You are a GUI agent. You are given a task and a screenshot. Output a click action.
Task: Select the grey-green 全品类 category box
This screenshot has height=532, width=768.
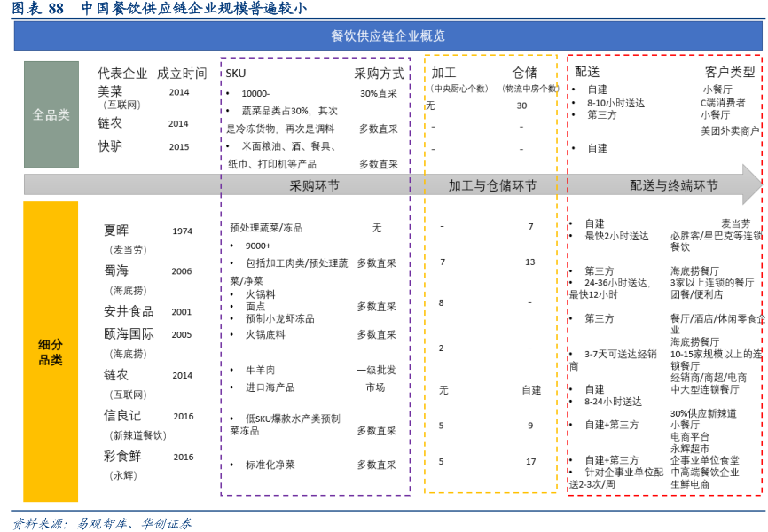(x=51, y=114)
